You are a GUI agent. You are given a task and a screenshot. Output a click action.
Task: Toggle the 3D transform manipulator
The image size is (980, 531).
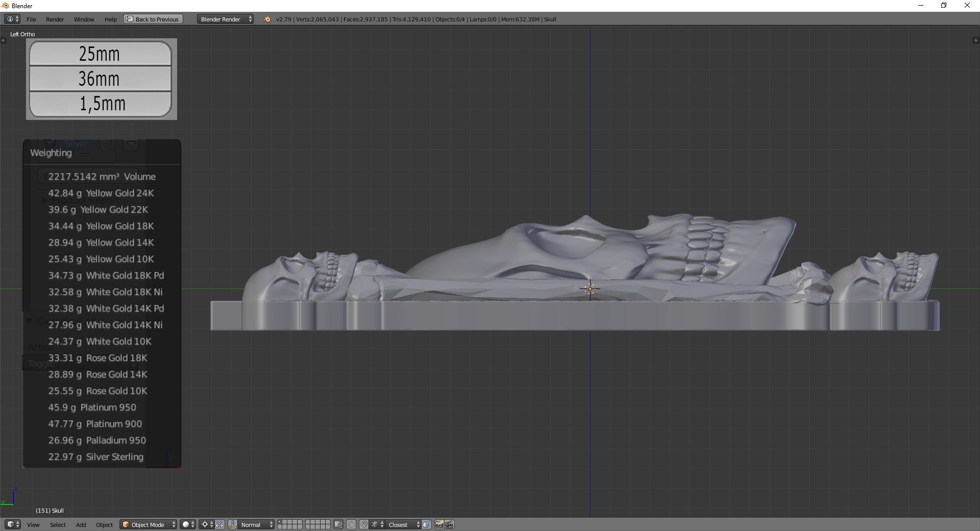233,524
